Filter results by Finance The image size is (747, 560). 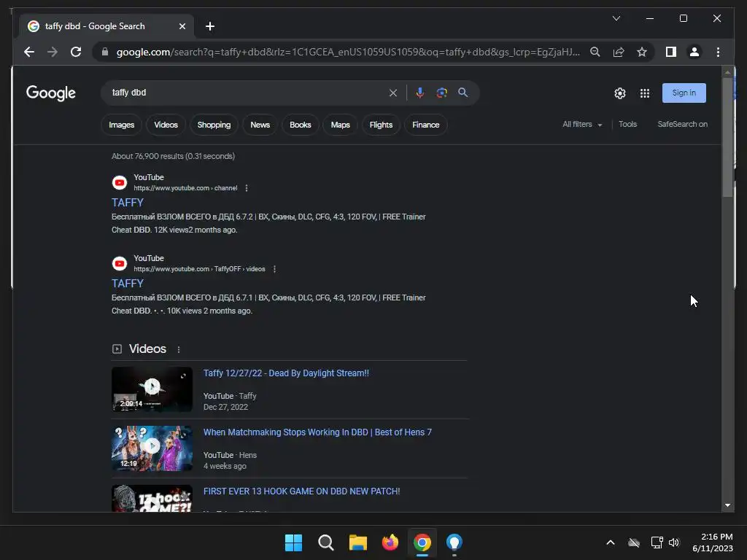(x=426, y=125)
